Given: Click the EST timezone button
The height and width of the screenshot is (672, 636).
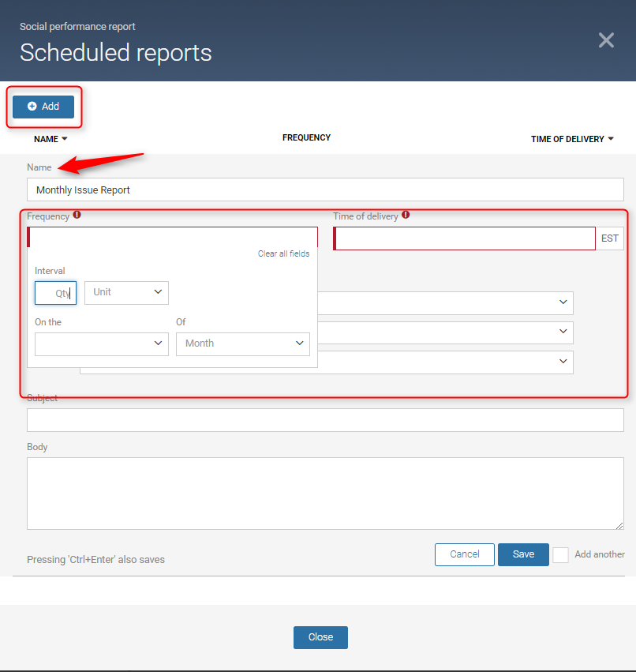Looking at the screenshot, I should click(x=609, y=238).
